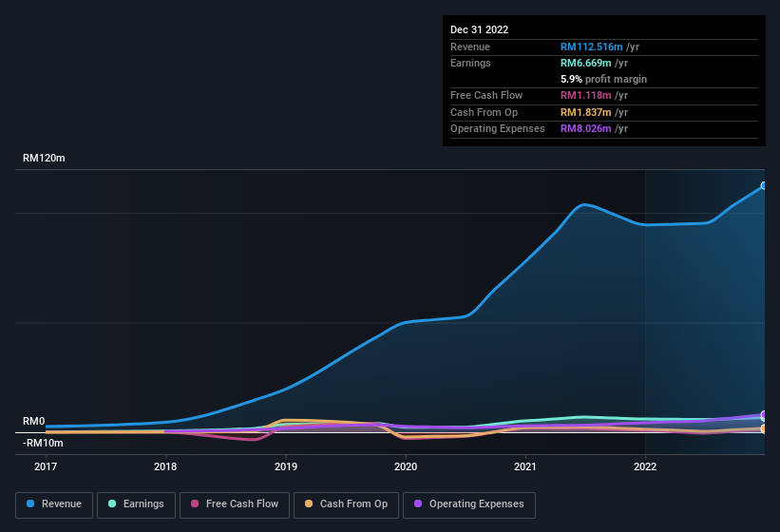The width and height of the screenshot is (780, 532).
Task: Click the RM8.026m operating expenses value
Action: tap(585, 128)
